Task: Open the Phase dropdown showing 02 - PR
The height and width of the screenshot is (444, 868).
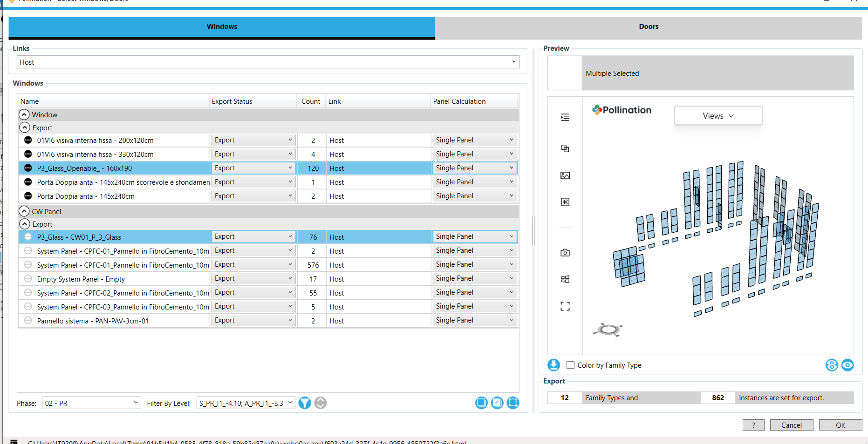Action: coord(91,404)
